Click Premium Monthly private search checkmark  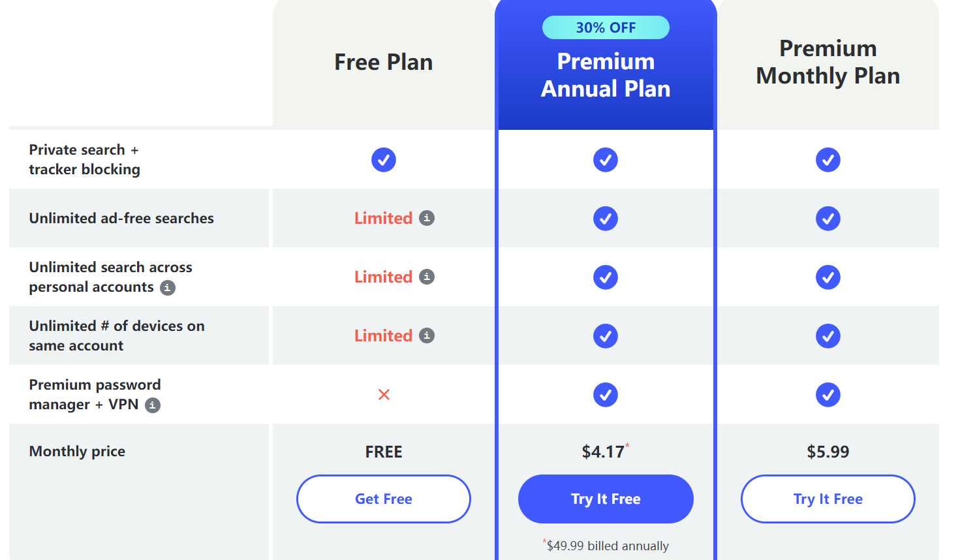[828, 160]
